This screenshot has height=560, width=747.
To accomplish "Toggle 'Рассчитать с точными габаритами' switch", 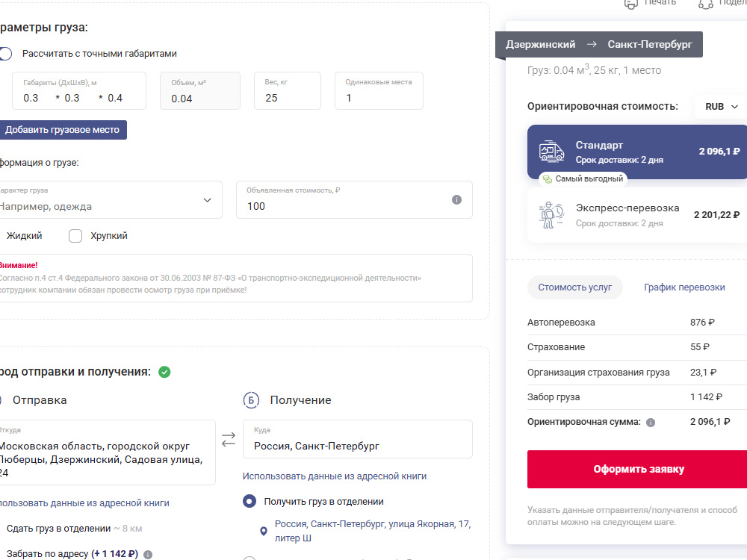I will pyautogui.click(x=4, y=54).
